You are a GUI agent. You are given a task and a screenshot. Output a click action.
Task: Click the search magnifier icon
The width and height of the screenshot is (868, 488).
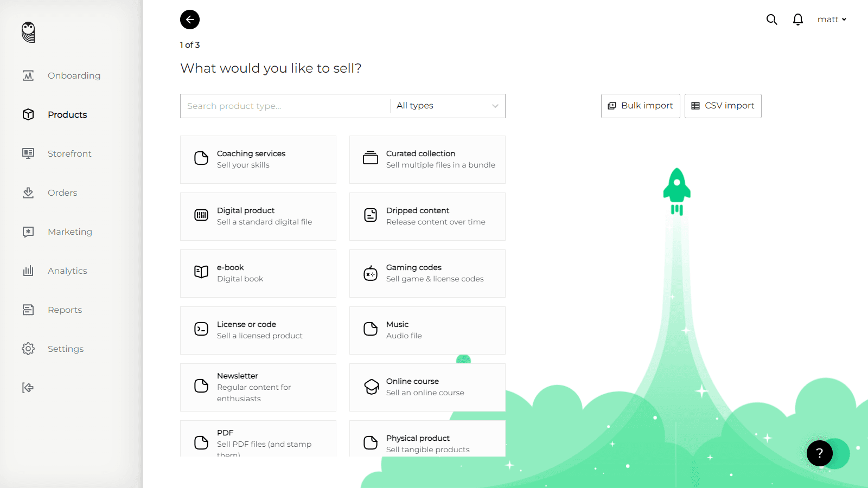point(771,19)
